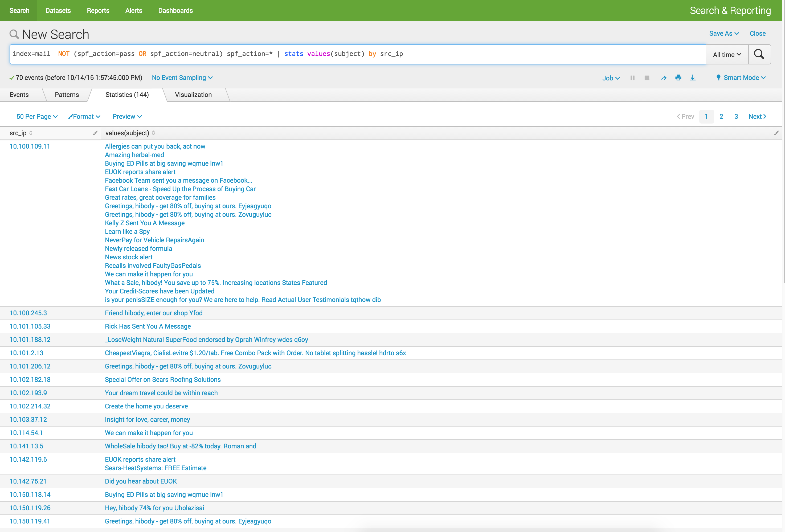Click the 10.100.109.11 source IP link
This screenshot has height=532, width=785.
pos(30,146)
